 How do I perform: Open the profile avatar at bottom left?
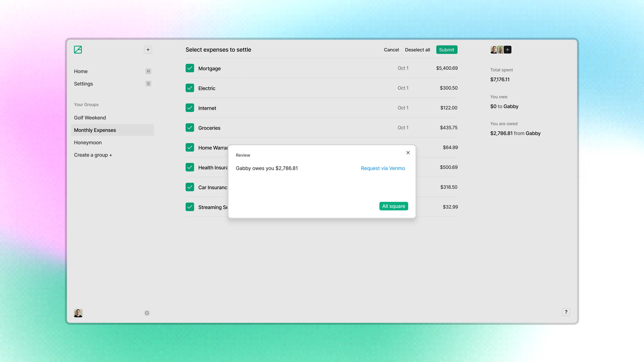pyautogui.click(x=78, y=313)
